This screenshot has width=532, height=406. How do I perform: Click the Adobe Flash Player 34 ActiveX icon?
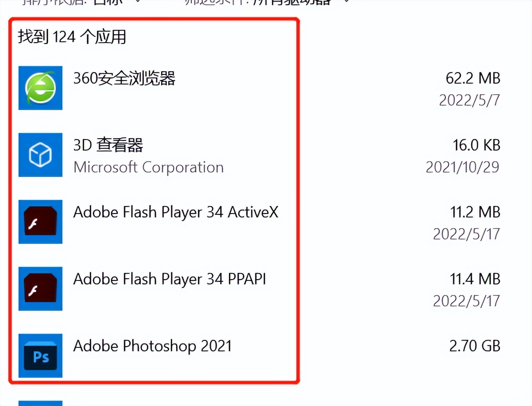click(40, 221)
